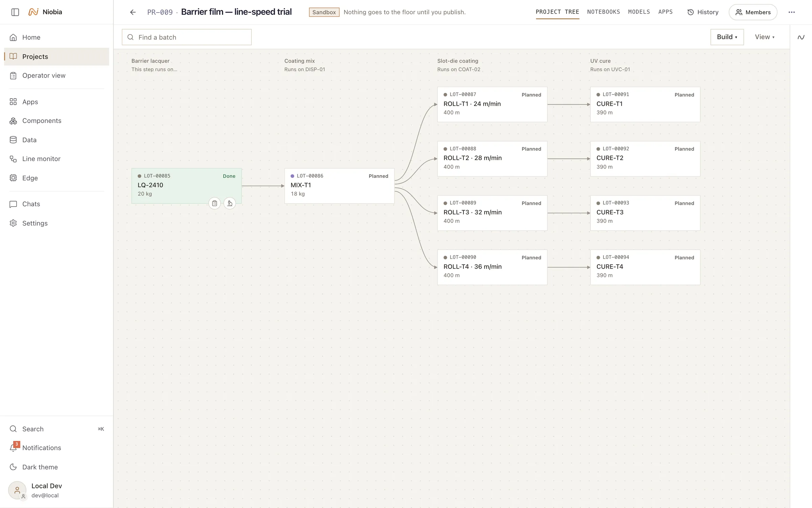Open Apps in the sidebar

click(x=57, y=102)
